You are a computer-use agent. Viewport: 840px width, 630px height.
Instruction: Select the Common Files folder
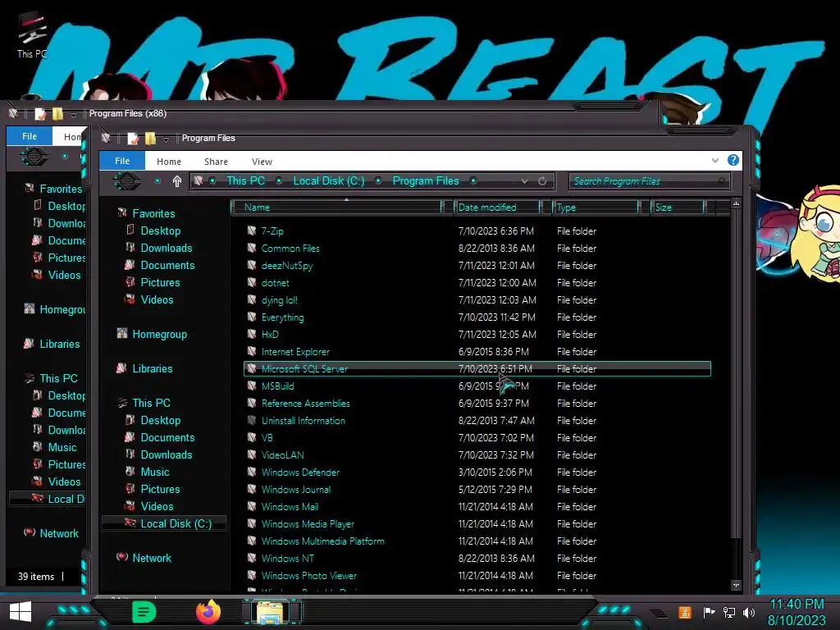(x=290, y=249)
